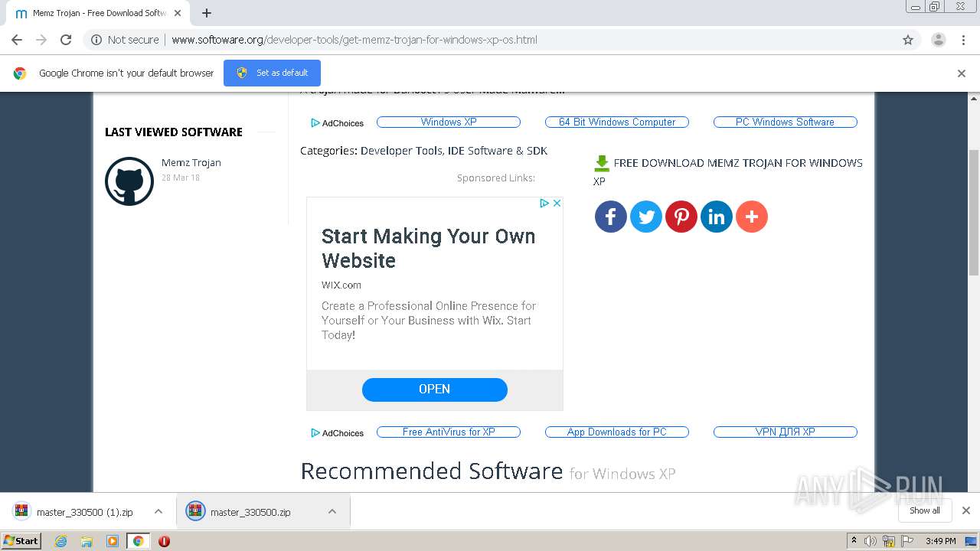Close the Memz Trojan tab
This screenshot has height=551, width=980.
[178, 13]
